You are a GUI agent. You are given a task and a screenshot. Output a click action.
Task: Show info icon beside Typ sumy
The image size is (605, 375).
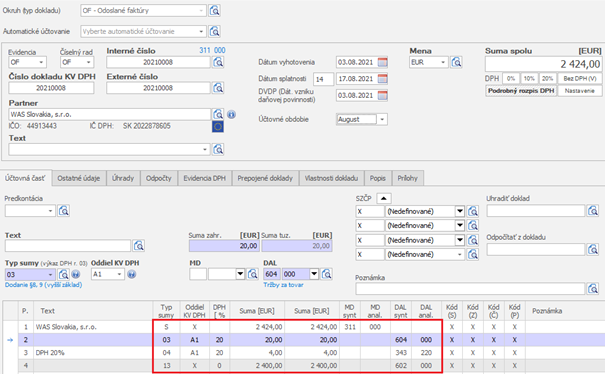[76, 275]
